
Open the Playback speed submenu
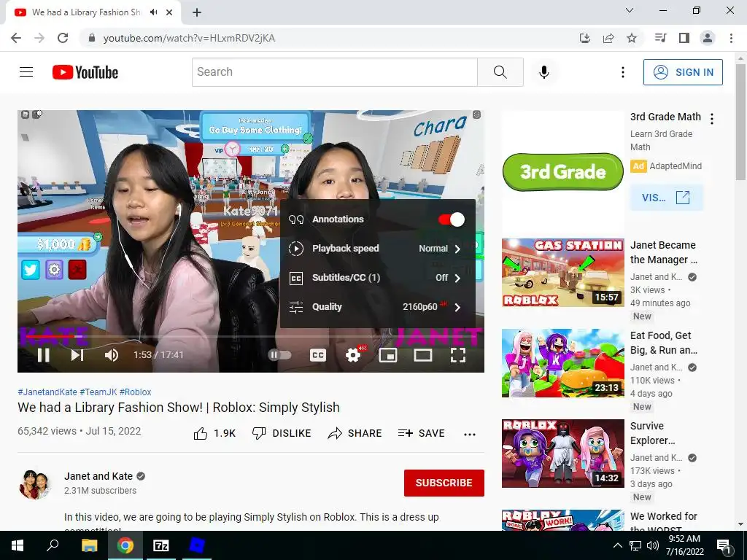pyautogui.click(x=377, y=248)
